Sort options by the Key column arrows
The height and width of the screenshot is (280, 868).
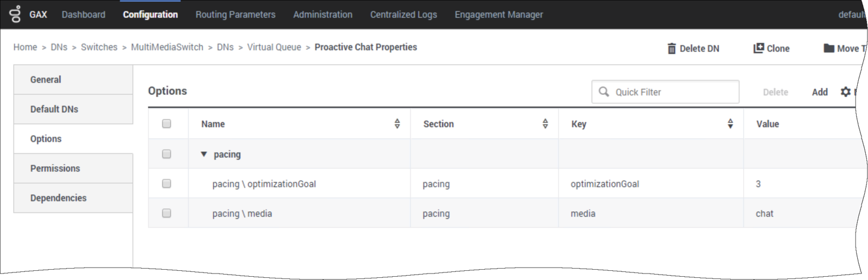[x=730, y=124]
